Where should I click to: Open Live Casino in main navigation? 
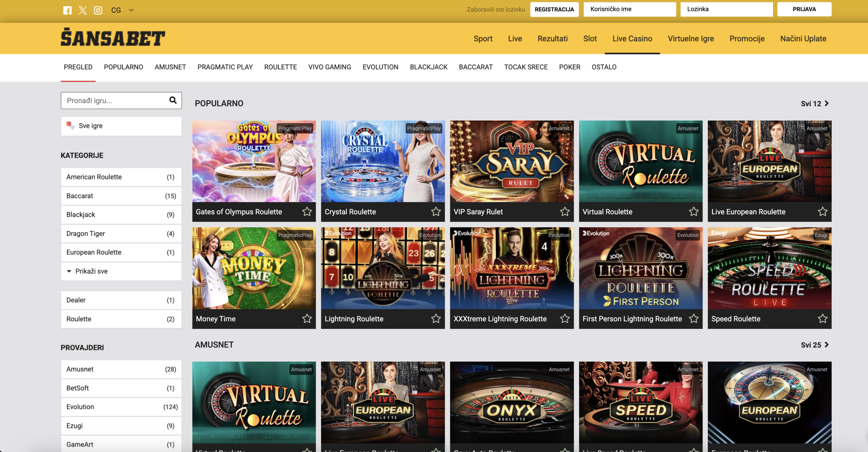point(632,39)
